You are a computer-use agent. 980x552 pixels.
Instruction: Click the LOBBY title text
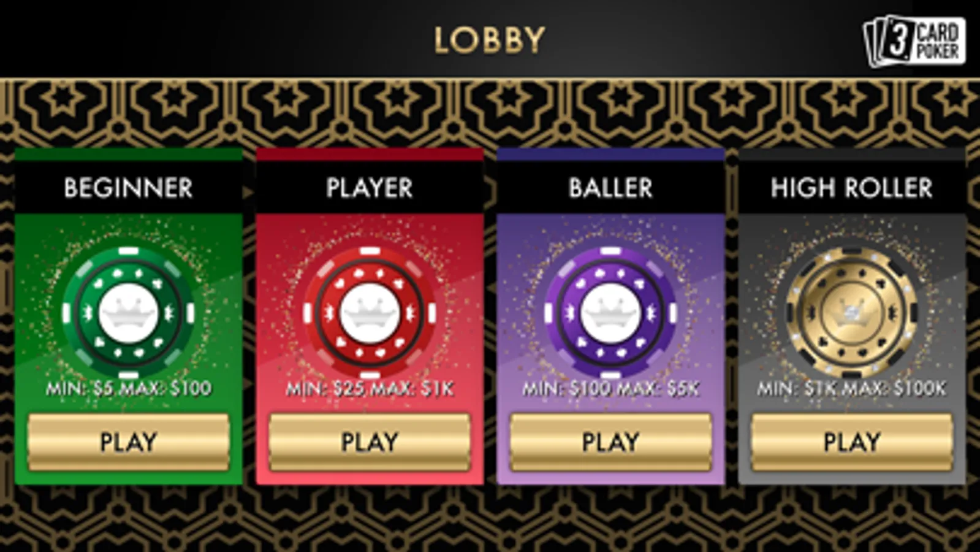pos(490,40)
